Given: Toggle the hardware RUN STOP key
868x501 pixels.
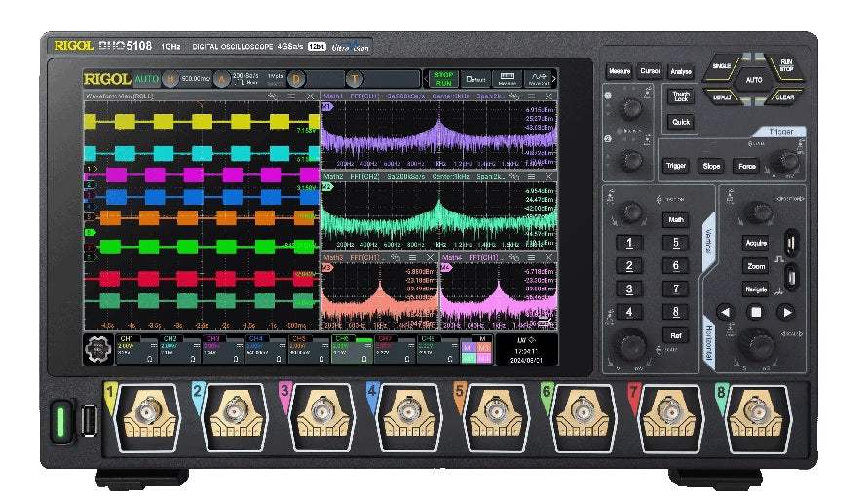Looking at the screenshot, I should 785,66.
